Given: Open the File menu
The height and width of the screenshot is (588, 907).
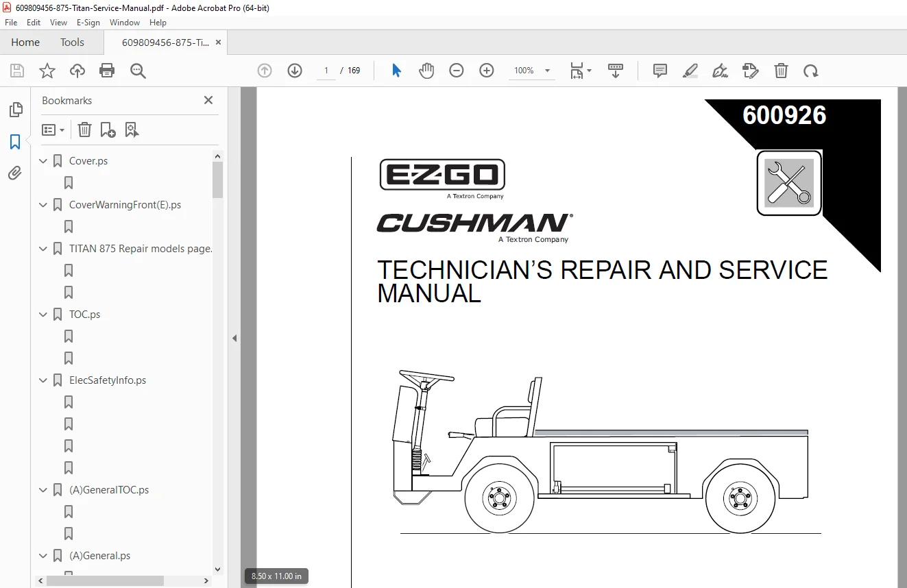Looking at the screenshot, I should tap(11, 23).
